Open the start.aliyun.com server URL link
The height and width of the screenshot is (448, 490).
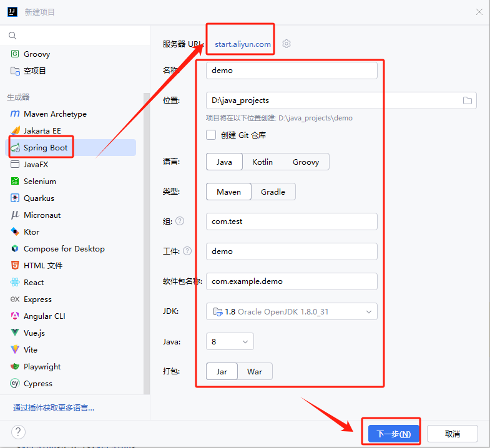pos(242,44)
